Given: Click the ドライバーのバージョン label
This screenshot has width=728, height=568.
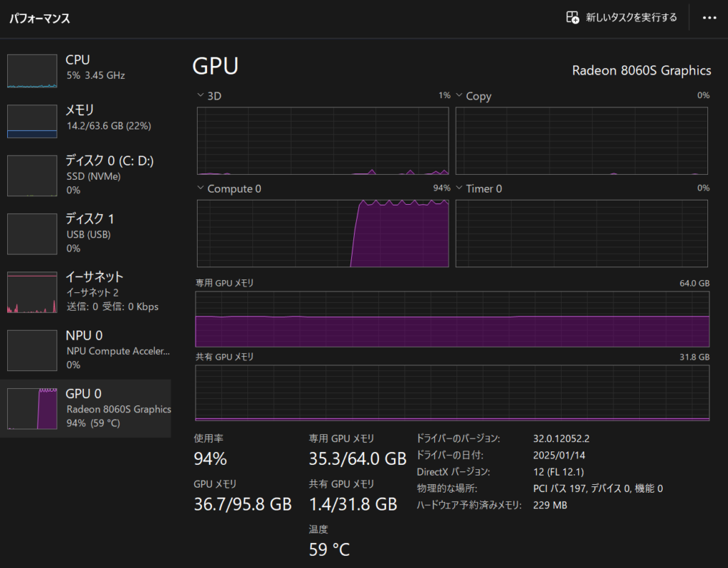Looking at the screenshot, I should (x=459, y=439).
